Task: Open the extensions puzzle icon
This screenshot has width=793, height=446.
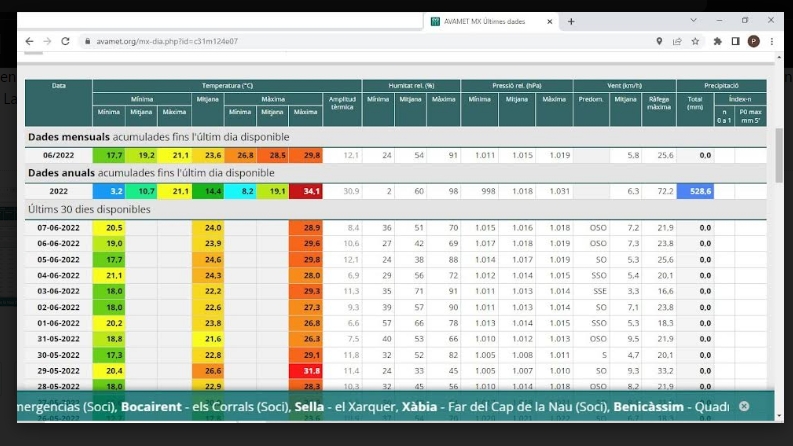Action: coord(717,41)
